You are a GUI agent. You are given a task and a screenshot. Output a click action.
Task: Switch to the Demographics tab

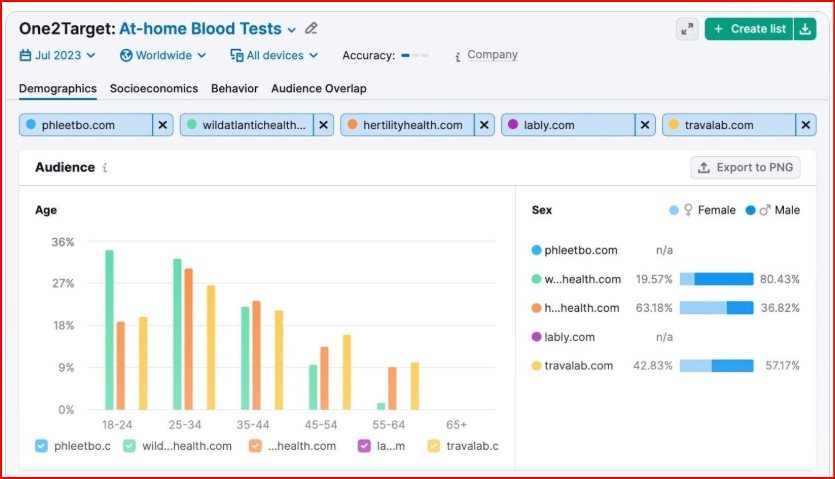click(x=58, y=88)
